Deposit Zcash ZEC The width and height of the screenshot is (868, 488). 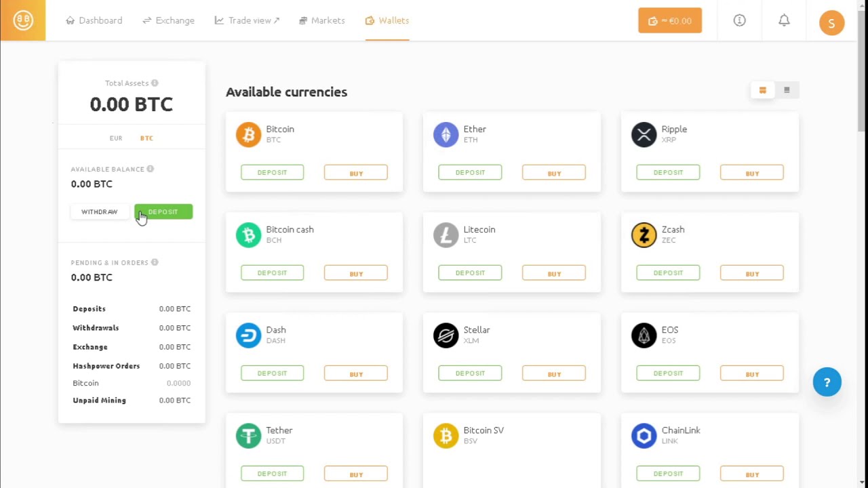tap(668, 272)
